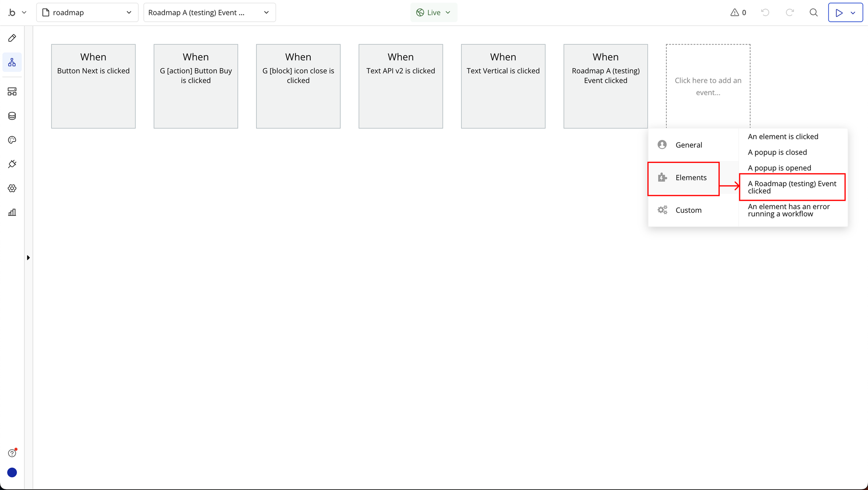Viewport: 868px width, 490px height.
Task: Click the Preview play button
Action: click(x=839, y=12)
